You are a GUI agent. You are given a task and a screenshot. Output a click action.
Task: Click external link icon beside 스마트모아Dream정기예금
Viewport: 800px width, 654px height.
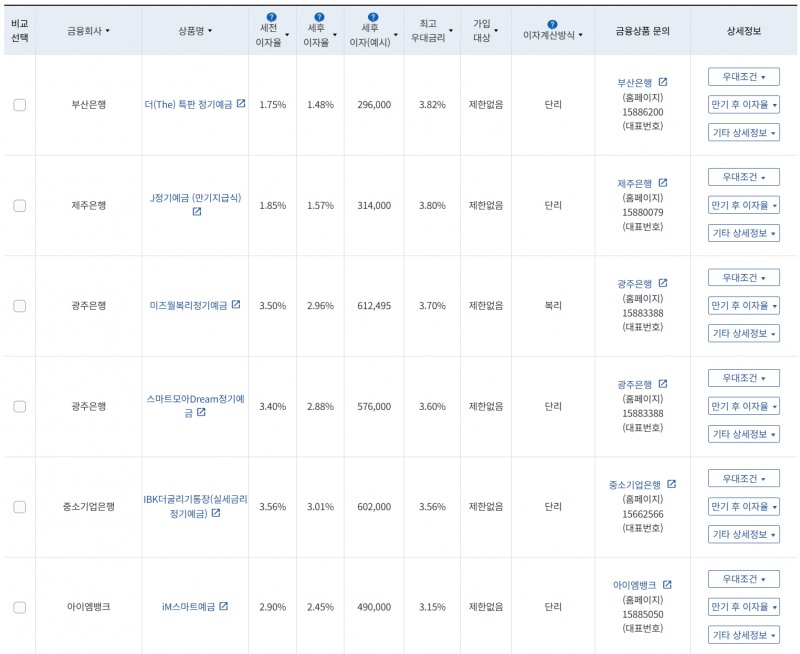coord(202,412)
